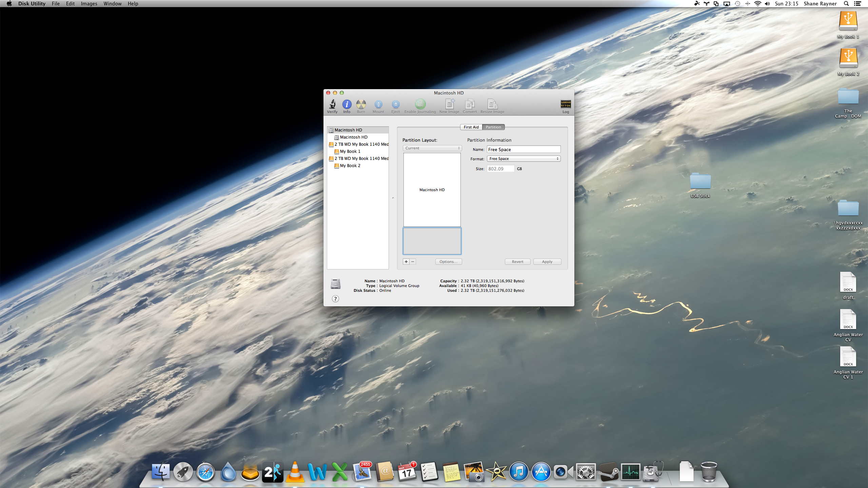Remove partition with minus button
This screenshot has height=488, width=868.
[x=413, y=262]
